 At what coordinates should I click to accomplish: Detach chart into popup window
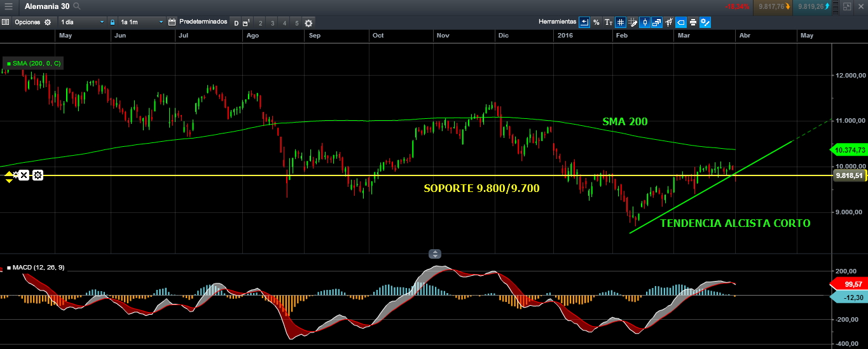pos(847,6)
